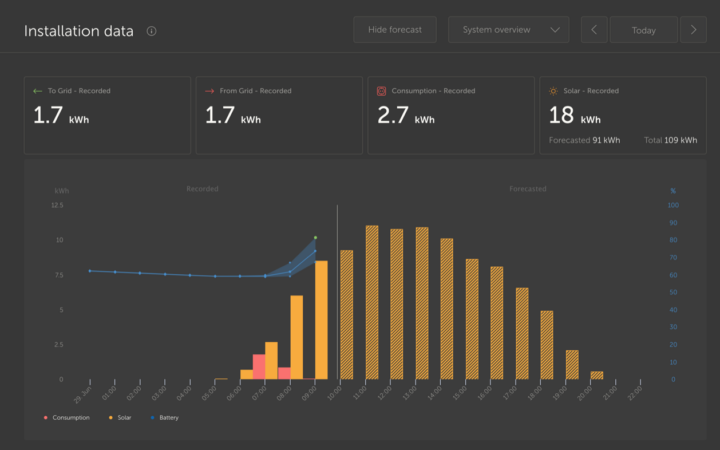The width and height of the screenshot is (720, 450).
Task: Click the forecast solar bar at 13:00
Action: tap(422, 303)
